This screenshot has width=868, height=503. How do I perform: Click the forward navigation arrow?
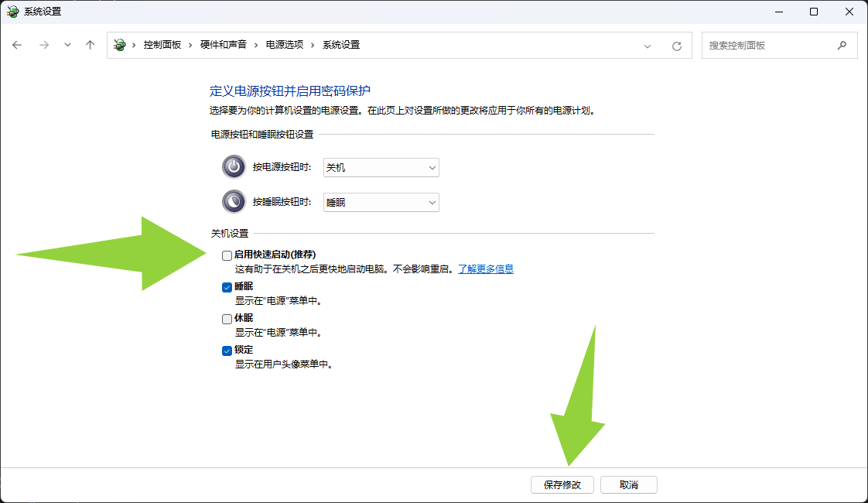[43, 46]
